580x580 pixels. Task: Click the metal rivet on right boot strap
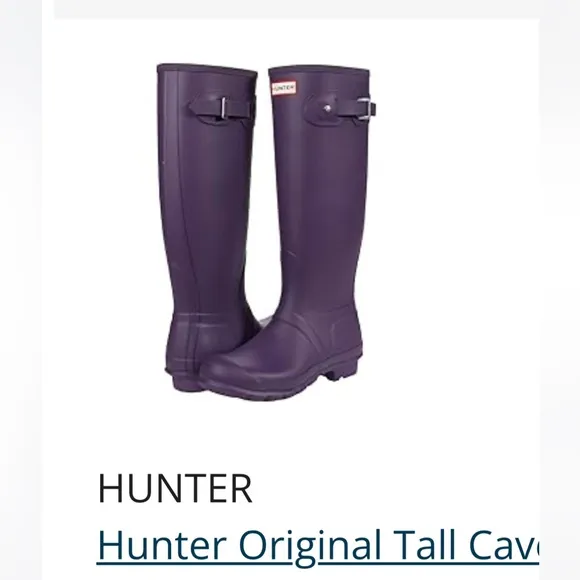[x=327, y=108]
